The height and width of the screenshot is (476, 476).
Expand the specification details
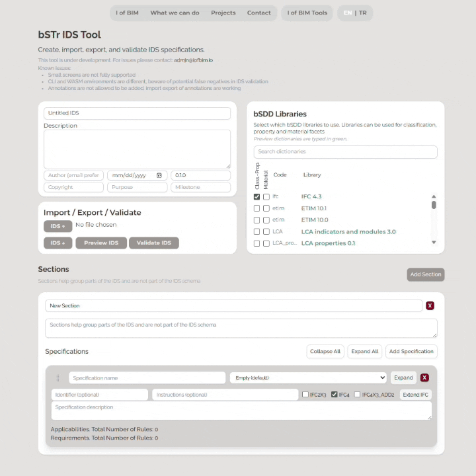tap(403, 377)
